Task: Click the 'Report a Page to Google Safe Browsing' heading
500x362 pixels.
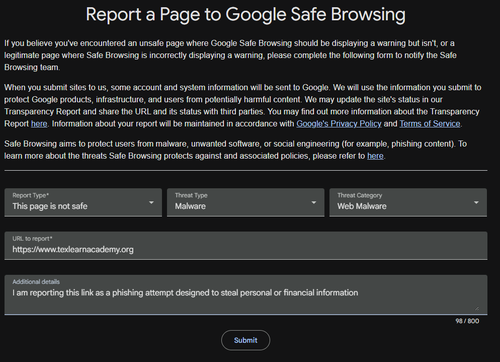Action: coord(246,14)
